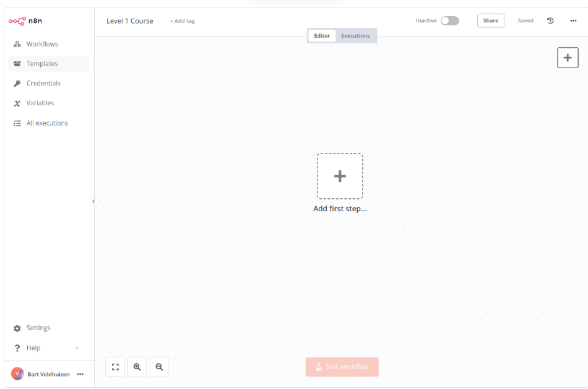Screen dimensions: 588x389
Task: Switch to the Executions tab
Action: click(355, 35)
